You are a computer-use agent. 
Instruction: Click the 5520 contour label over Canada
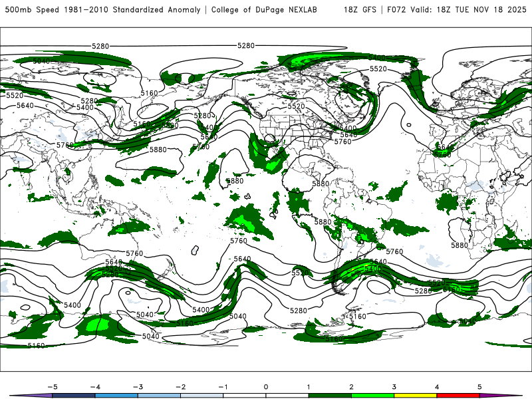[x=296, y=106]
